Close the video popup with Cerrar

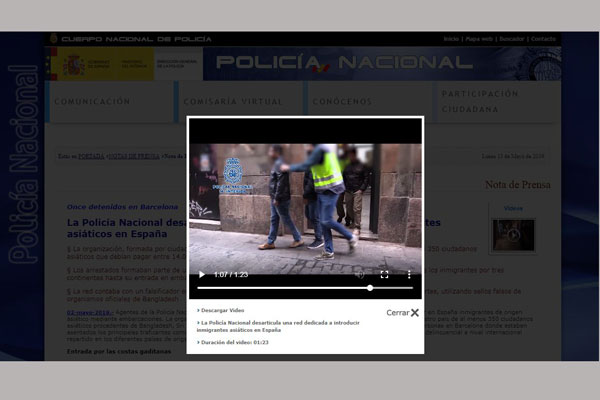click(x=403, y=313)
